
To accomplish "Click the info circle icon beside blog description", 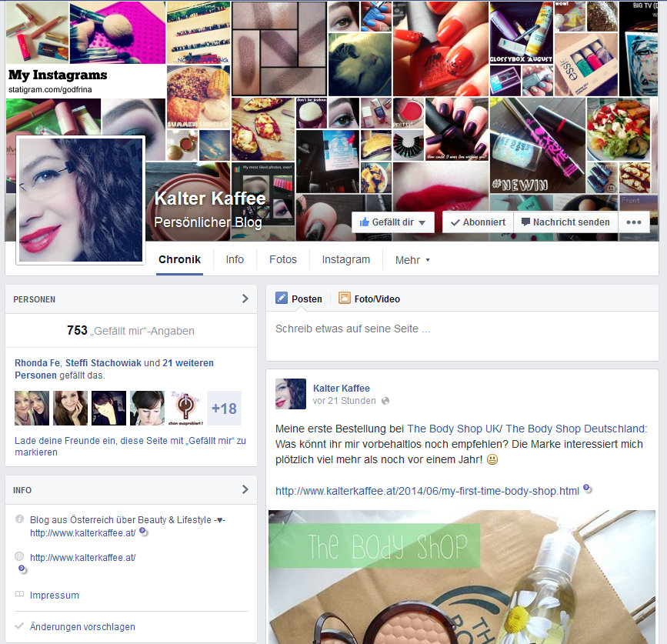I will pos(19,519).
